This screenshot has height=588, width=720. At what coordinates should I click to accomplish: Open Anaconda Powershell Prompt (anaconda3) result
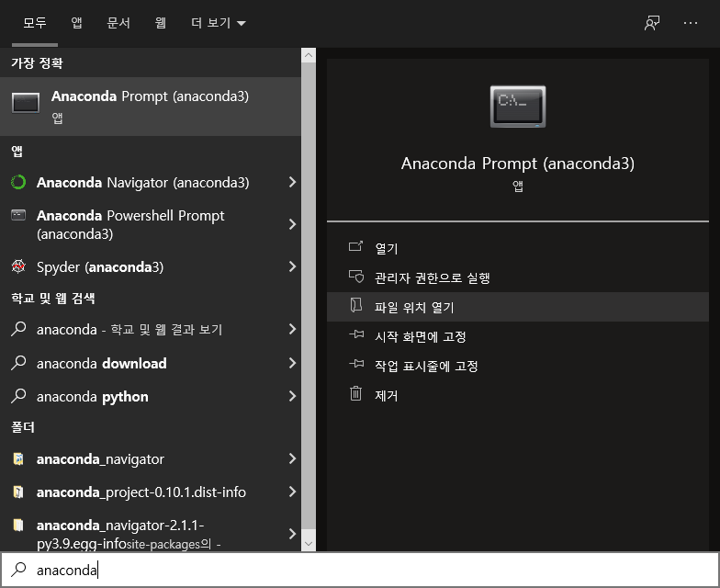pyautogui.click(x=151, y=224)
